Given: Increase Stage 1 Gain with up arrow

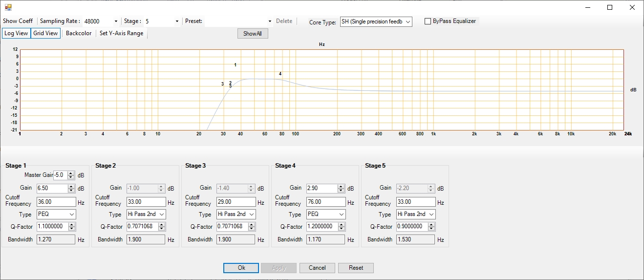Looking at the screenshot, I should [71, 186].
